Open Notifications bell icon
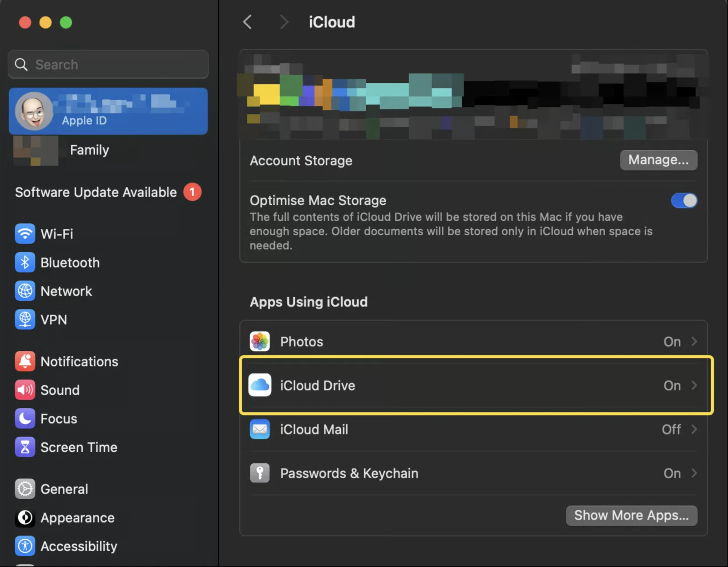The width and height of the screenshot is (728, 567). 25,361
